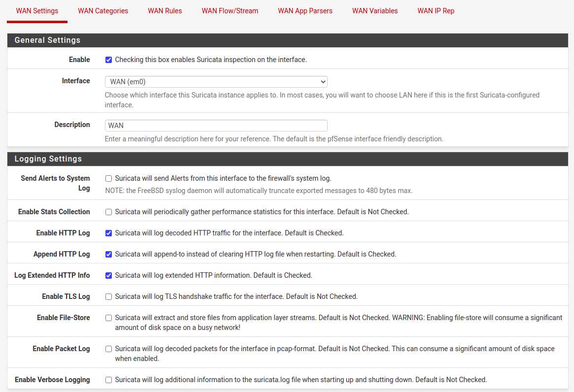Select the WAN Variables tab
This screenshot has width=574, height=392.
[x=374, y=11]
